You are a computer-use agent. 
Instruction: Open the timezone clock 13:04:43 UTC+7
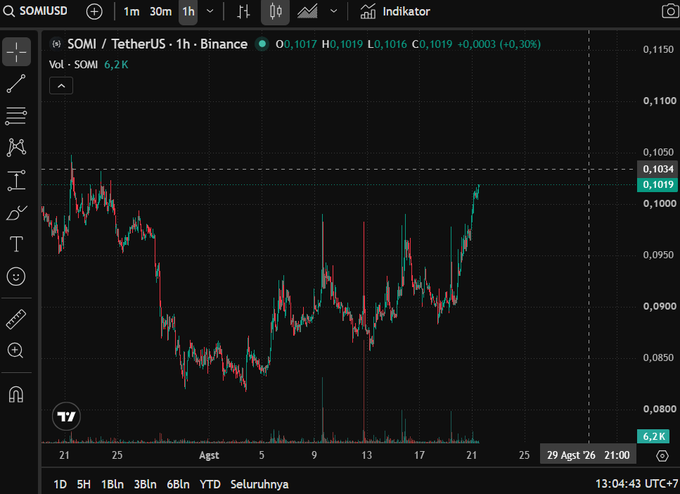tap(637, 484)
